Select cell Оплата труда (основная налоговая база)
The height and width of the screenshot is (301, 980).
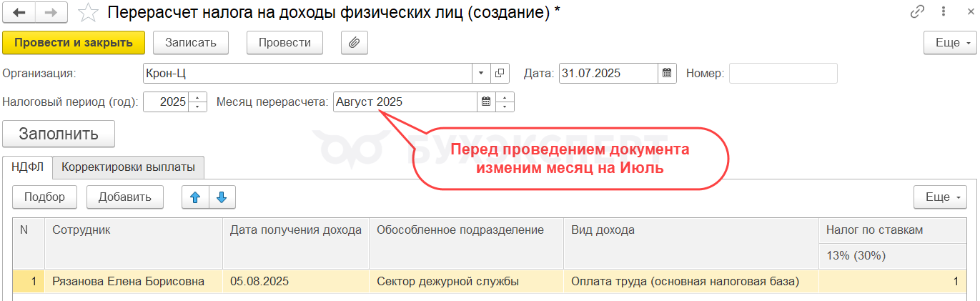pyautogui.click(x=691, y=282)
